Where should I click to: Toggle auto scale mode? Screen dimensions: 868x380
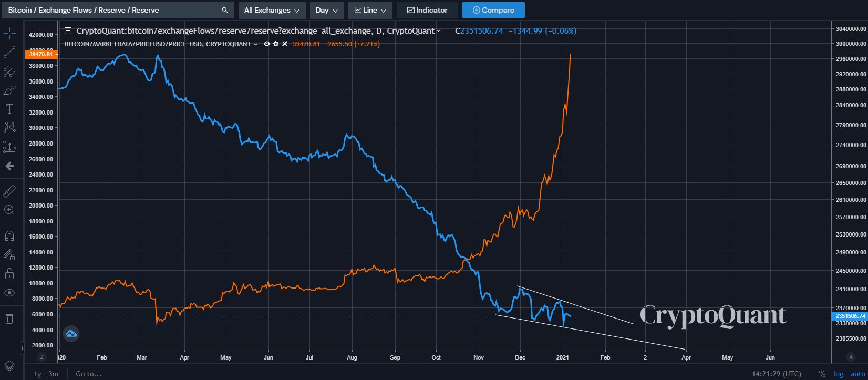[x=857, y=374]
